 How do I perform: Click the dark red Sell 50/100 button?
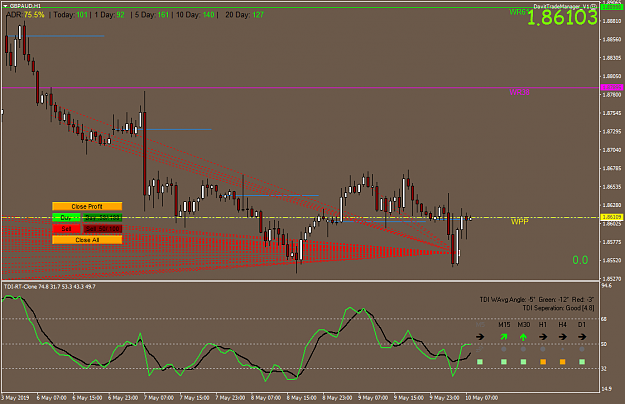(102, 229)
